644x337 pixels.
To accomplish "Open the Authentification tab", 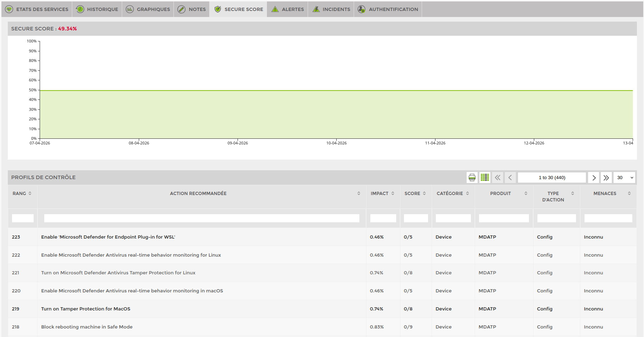I will (x=388, y=9).
